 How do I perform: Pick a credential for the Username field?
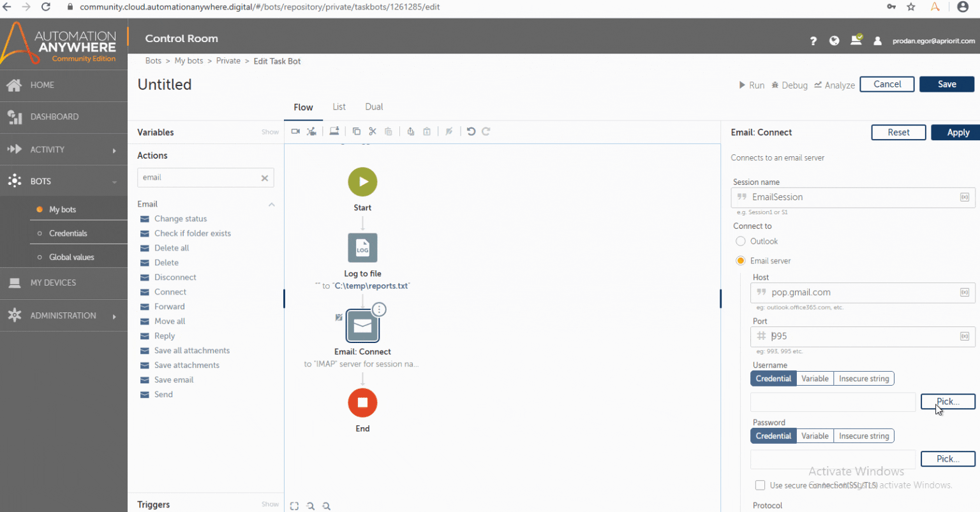(x=948, y=401)
